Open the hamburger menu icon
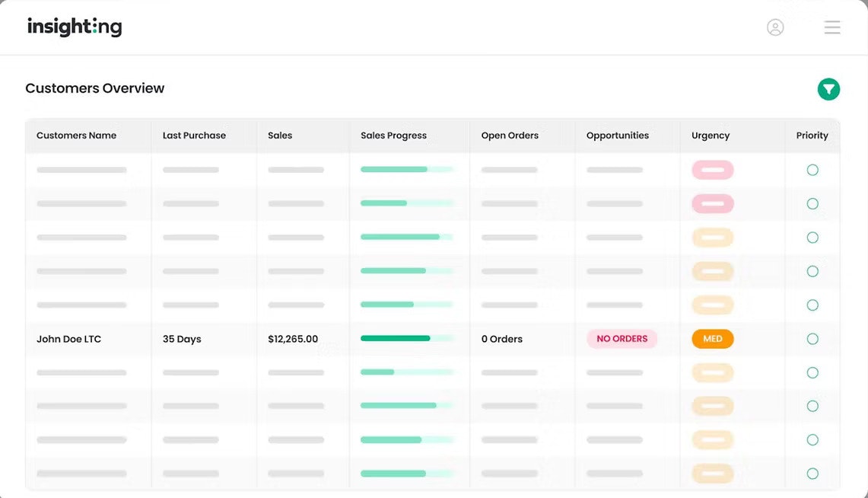868x498 pixels. pos(832,27)
